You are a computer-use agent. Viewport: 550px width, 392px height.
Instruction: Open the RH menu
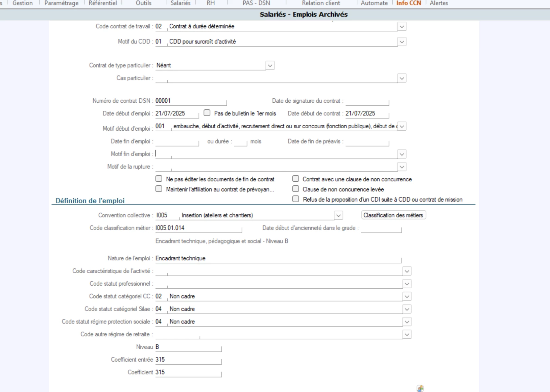pyautogui.click(x=211, y=3)
